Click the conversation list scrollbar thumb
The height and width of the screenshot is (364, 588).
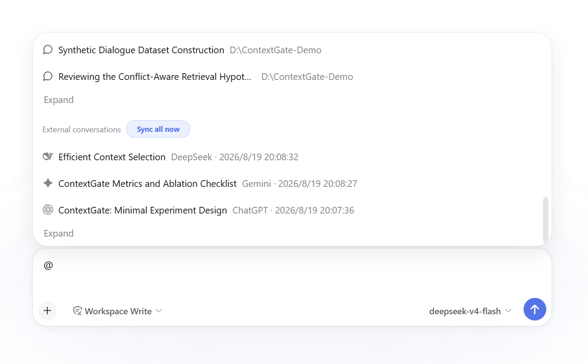(546, 219)
